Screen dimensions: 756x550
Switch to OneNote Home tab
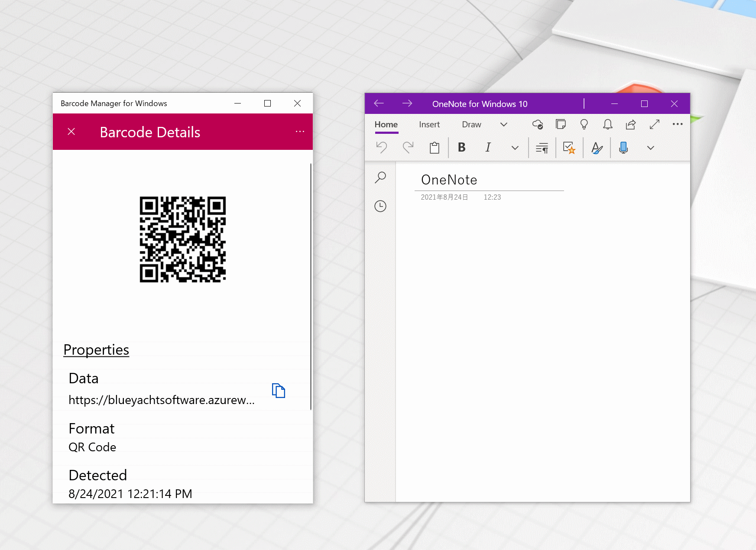click(x=386, y=125)
